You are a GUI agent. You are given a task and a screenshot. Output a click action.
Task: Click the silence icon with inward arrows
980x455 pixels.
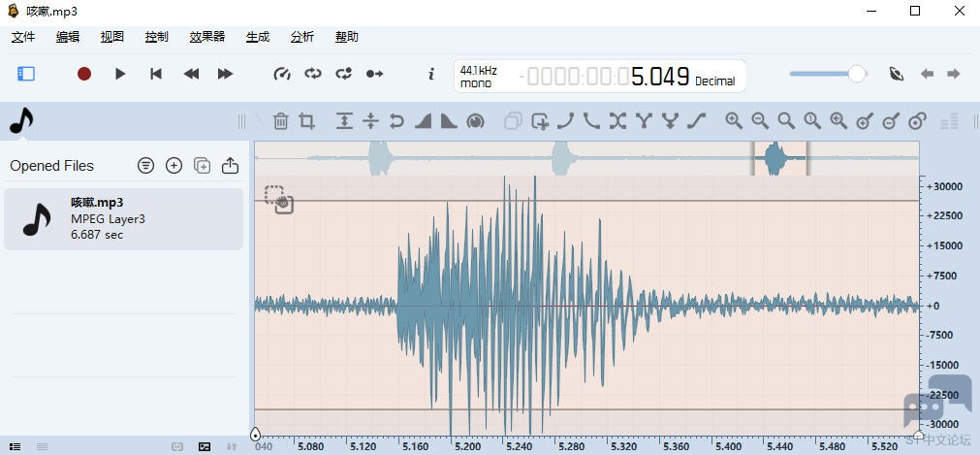(x=370, y=121)
